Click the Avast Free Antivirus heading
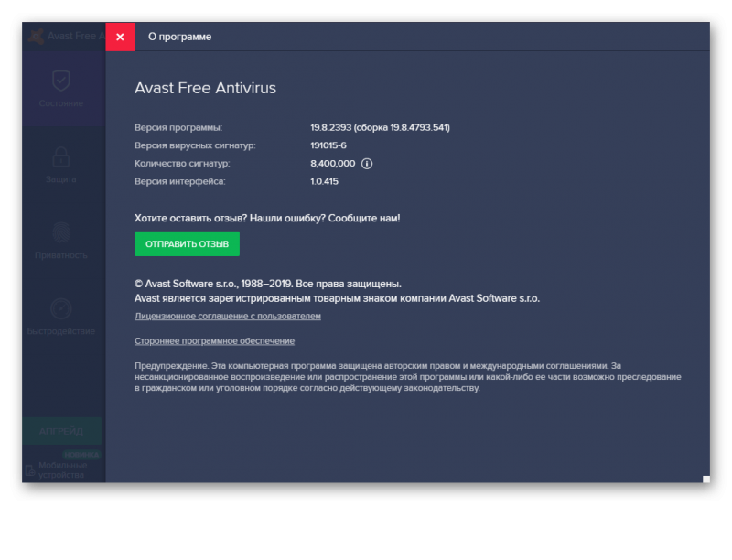 pyautogui.click(x=205, y=88)
